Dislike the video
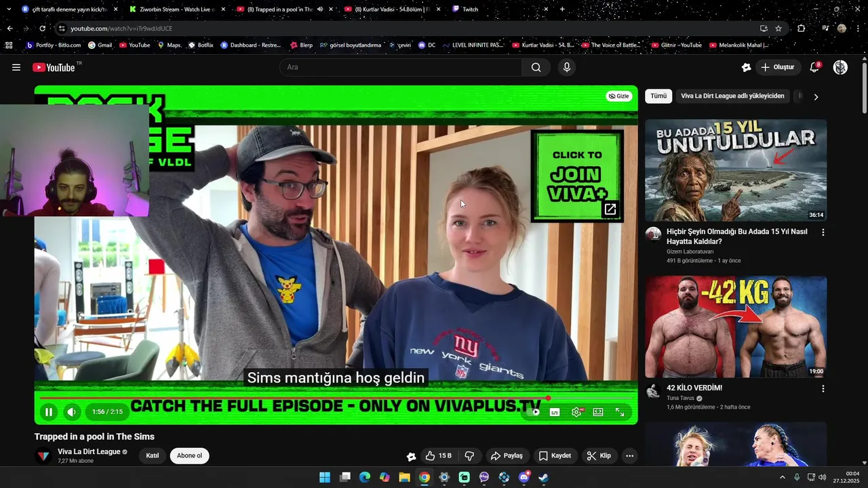Screen dimensions: 868x488 click(x=469, y=455)
